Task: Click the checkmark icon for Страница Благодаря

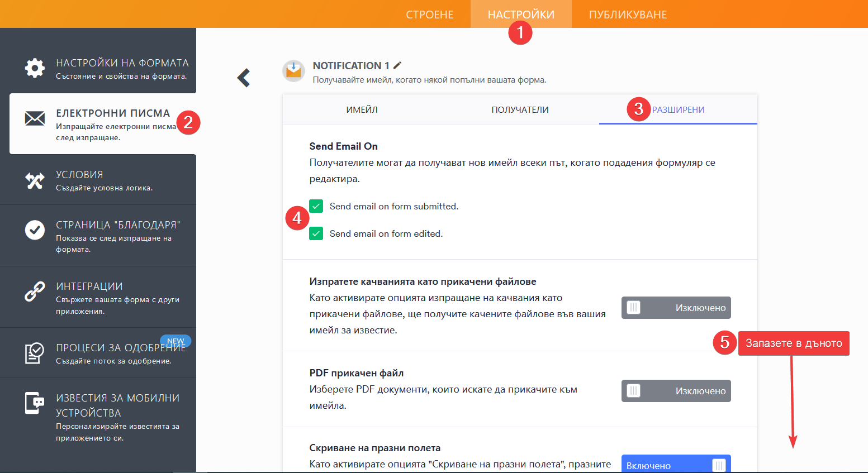Action: tap(35, 230)
